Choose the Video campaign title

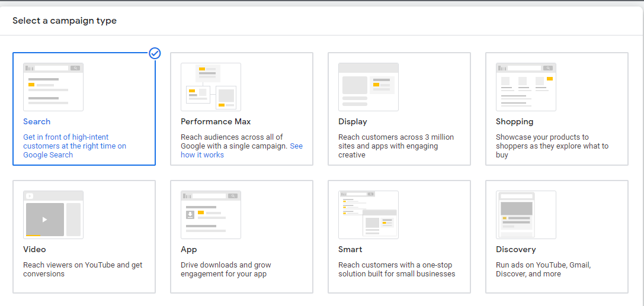point(34,249)
